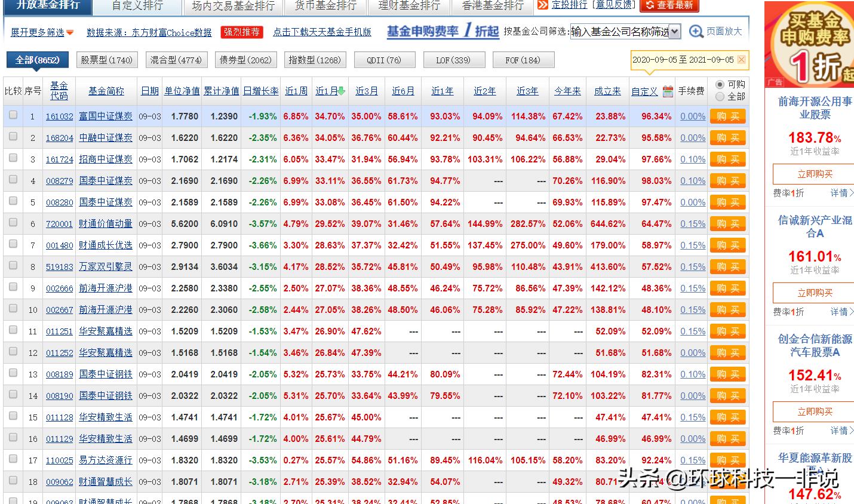Filter by 债券型(2062) category
854x504 pixels.
pyautogui.click(x=245, y=60)
